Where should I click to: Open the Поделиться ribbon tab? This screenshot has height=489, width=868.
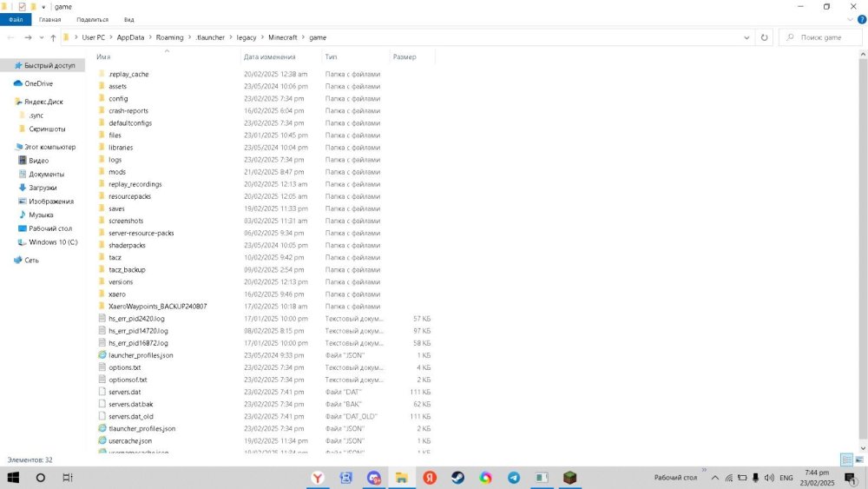click(93, 19)
